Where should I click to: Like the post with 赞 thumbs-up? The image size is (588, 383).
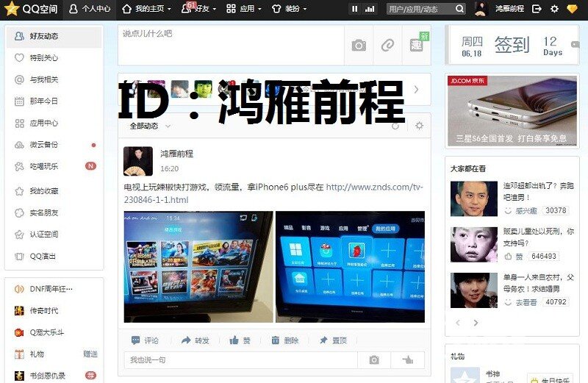point(240,340)
